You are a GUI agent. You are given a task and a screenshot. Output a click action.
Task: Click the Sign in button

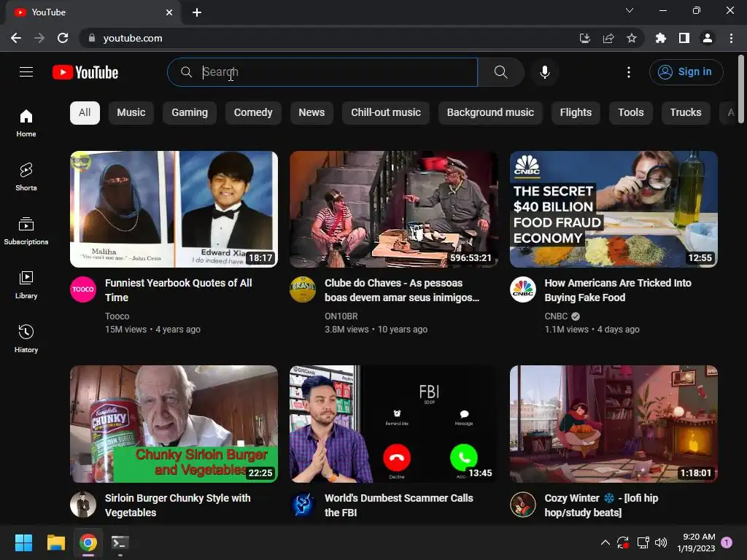pyautogui.click(x=686, y=72)
